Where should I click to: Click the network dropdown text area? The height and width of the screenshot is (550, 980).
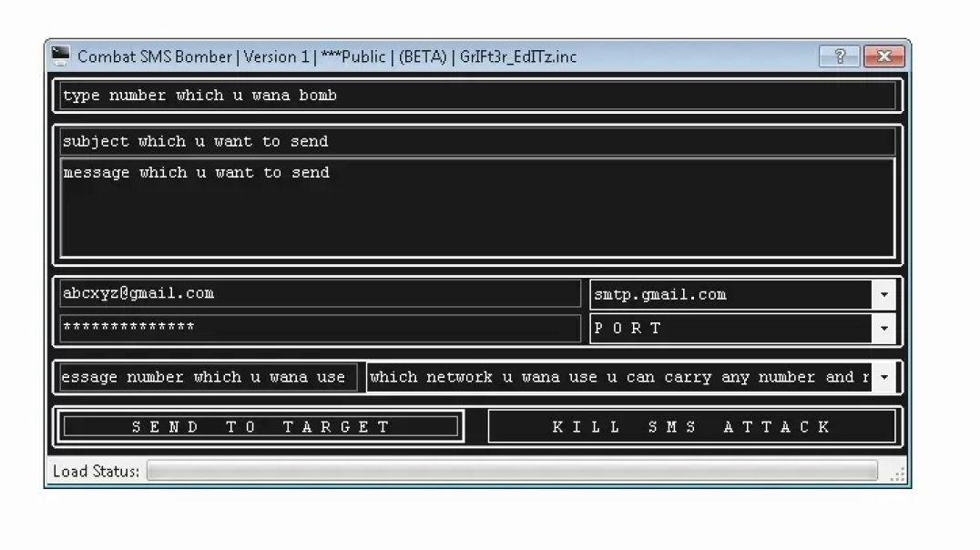[619, 377]
